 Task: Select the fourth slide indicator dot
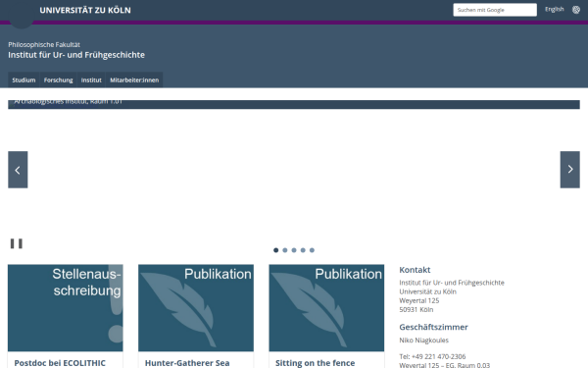point(303,250)
